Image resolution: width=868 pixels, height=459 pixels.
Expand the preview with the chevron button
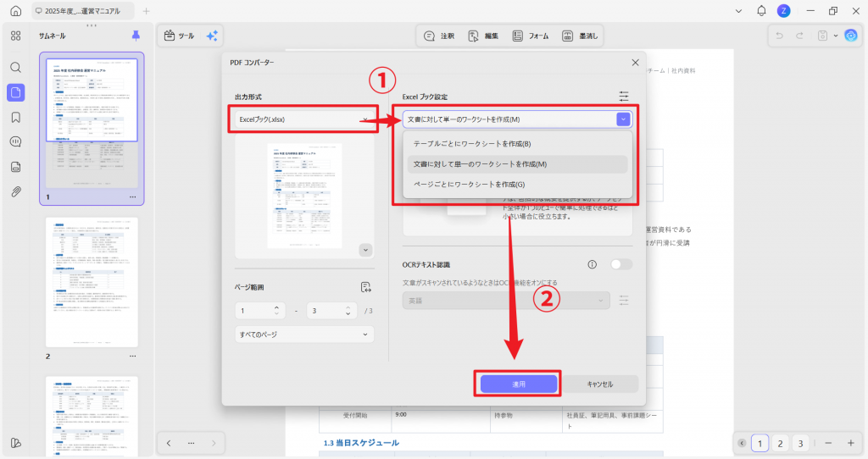[x=365, y=250]
